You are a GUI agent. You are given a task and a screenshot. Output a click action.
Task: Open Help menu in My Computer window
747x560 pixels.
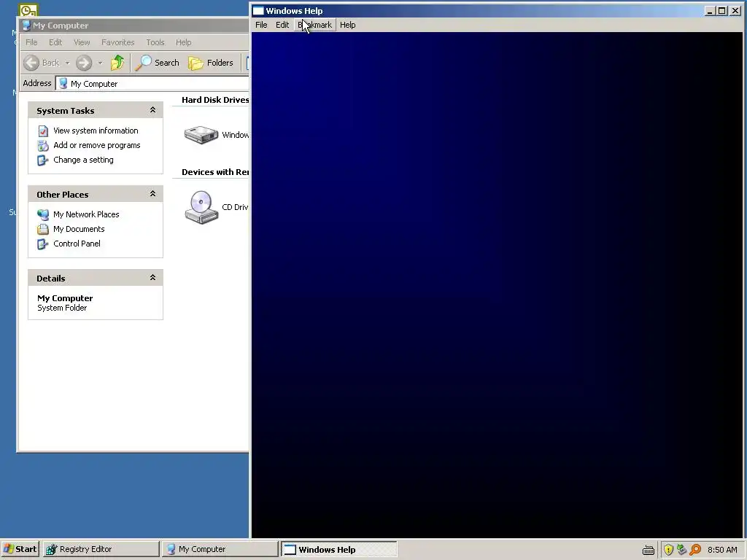click(183, 42)
